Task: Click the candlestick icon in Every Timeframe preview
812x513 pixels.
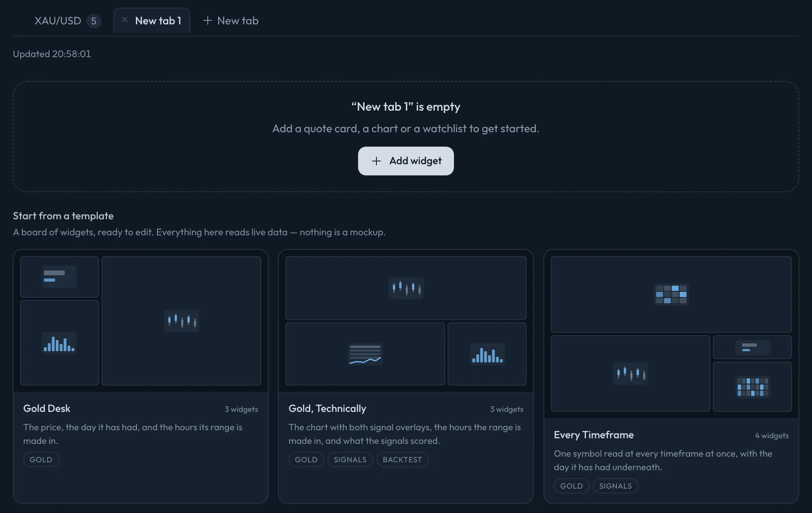Action: click(631, 373)
